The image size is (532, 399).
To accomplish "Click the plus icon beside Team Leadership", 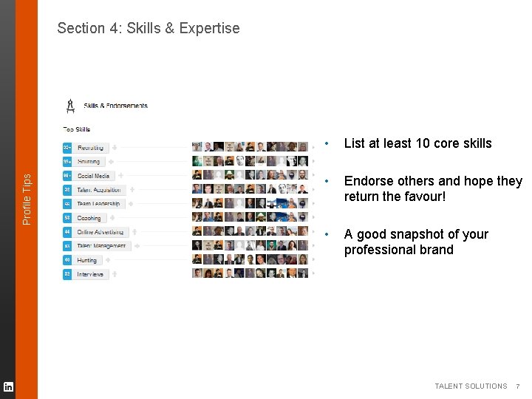I will (x=131, y=204).
